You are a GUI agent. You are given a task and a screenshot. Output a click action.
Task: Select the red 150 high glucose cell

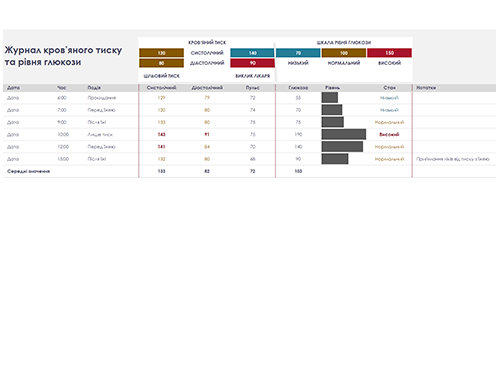click(389, 53)
